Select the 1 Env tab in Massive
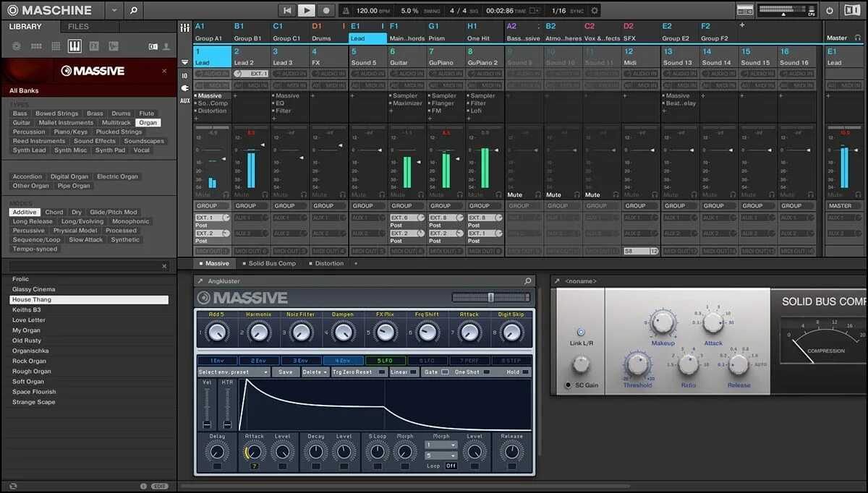This screenshot has height=493, width=868. [216, 361]
